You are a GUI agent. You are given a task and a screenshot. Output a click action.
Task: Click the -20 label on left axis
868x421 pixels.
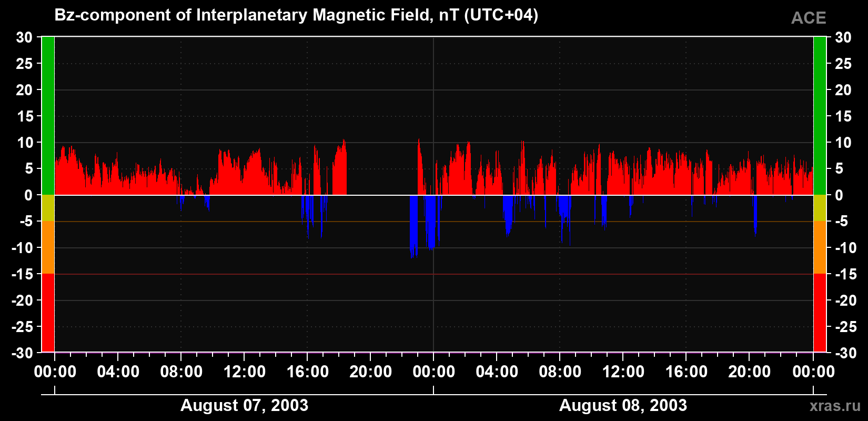[22, 300]
